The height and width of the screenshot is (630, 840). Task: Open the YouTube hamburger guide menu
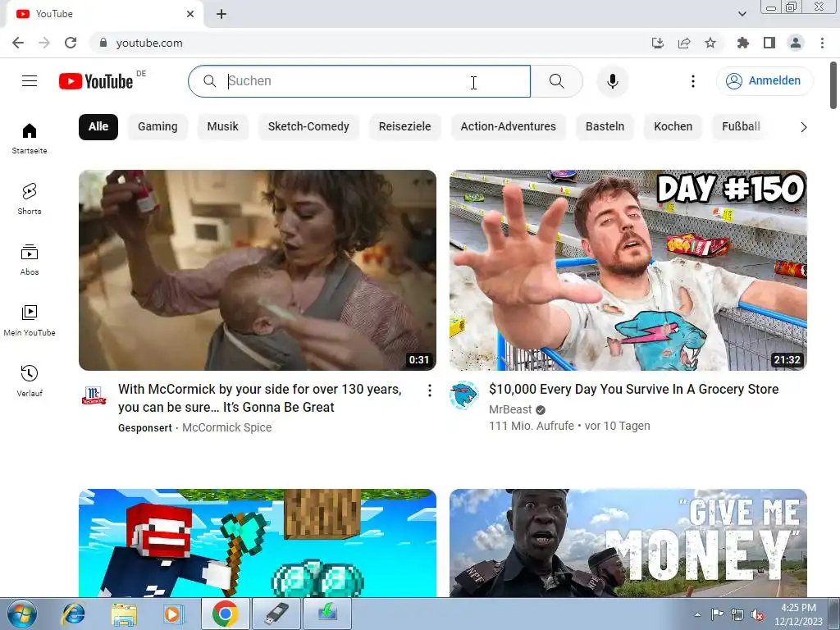[x=30, y=81]
